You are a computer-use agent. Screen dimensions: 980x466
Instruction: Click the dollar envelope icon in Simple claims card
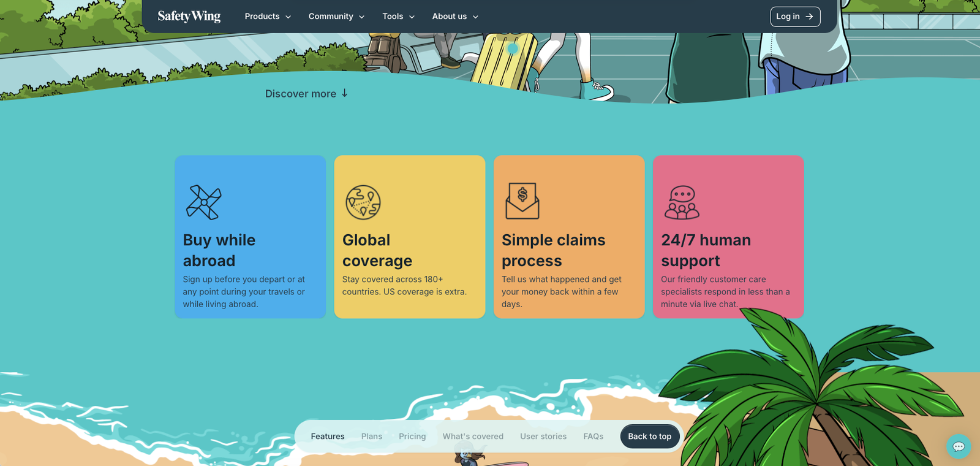tap(522, 201)
